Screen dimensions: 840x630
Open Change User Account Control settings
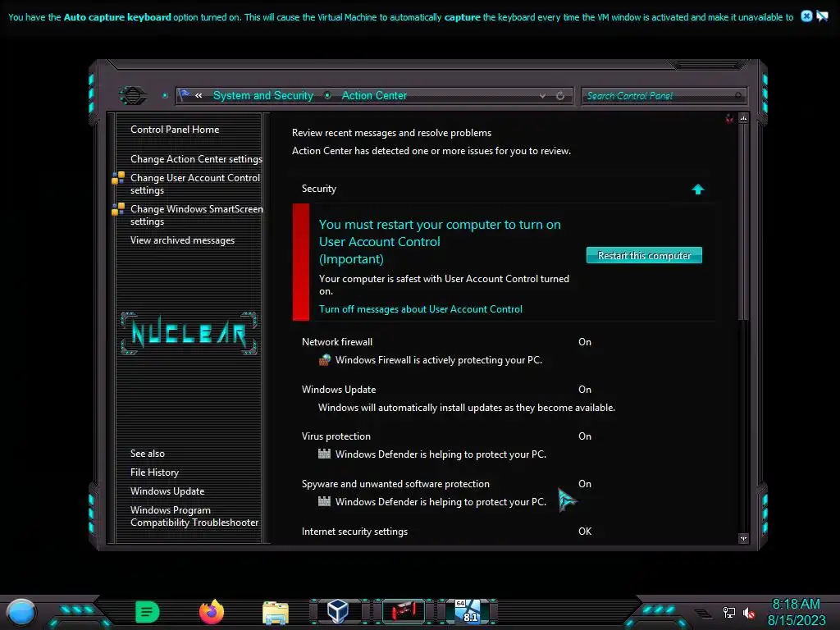(x=195, y=184)
